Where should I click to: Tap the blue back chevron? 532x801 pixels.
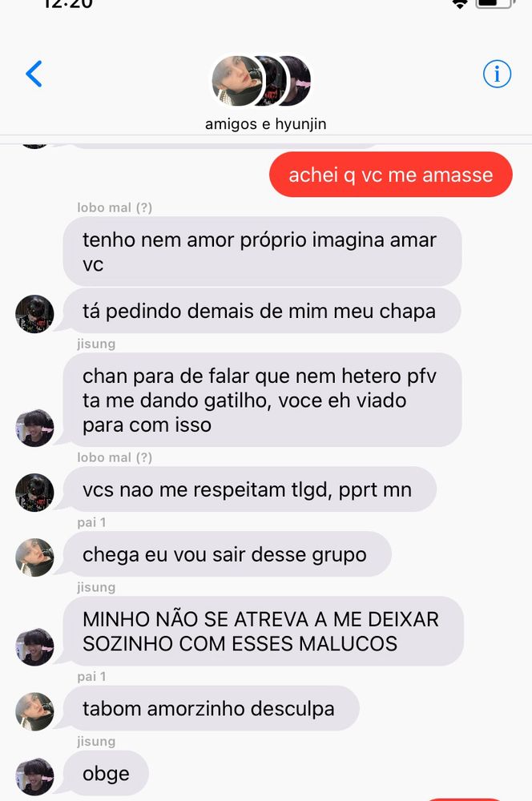[34, 74]
